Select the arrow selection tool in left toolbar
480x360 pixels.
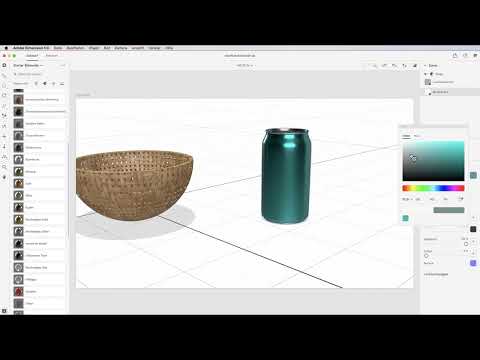[x=4, y=76]
